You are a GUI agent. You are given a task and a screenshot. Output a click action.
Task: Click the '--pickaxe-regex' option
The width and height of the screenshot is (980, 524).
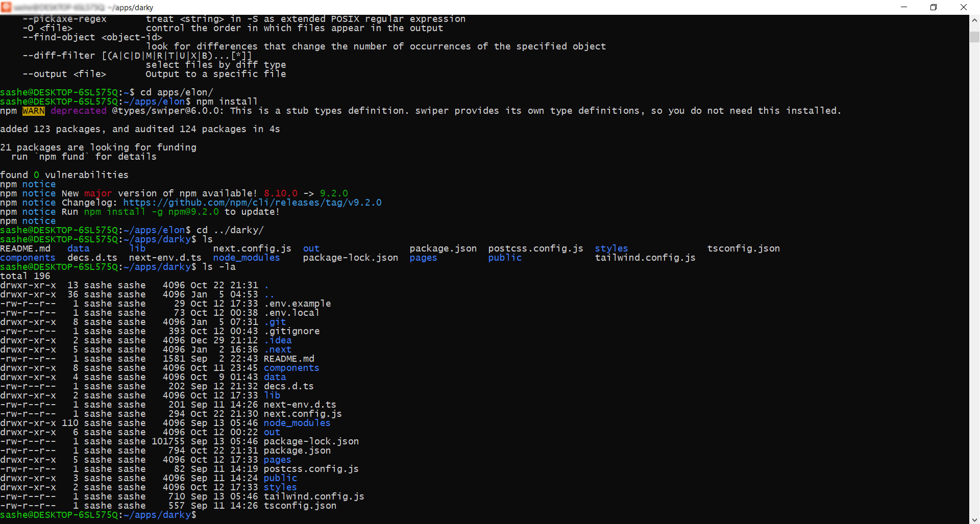(64, 19)
